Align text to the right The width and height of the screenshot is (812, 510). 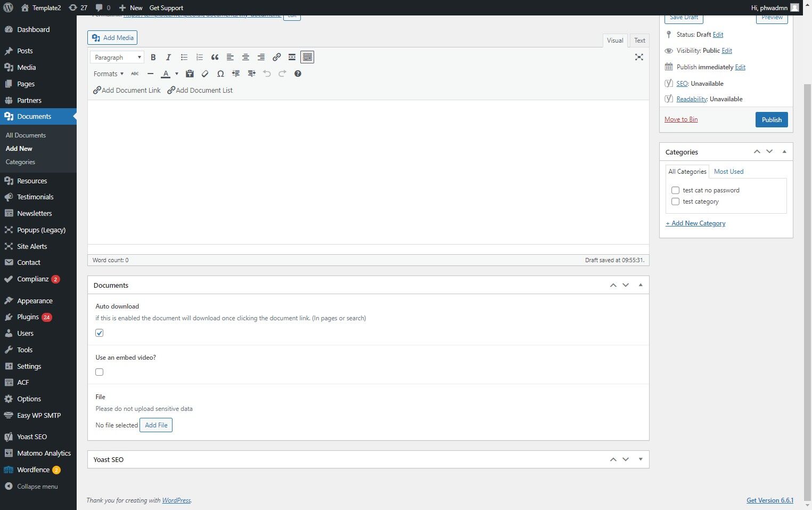(x=261, y=57)
